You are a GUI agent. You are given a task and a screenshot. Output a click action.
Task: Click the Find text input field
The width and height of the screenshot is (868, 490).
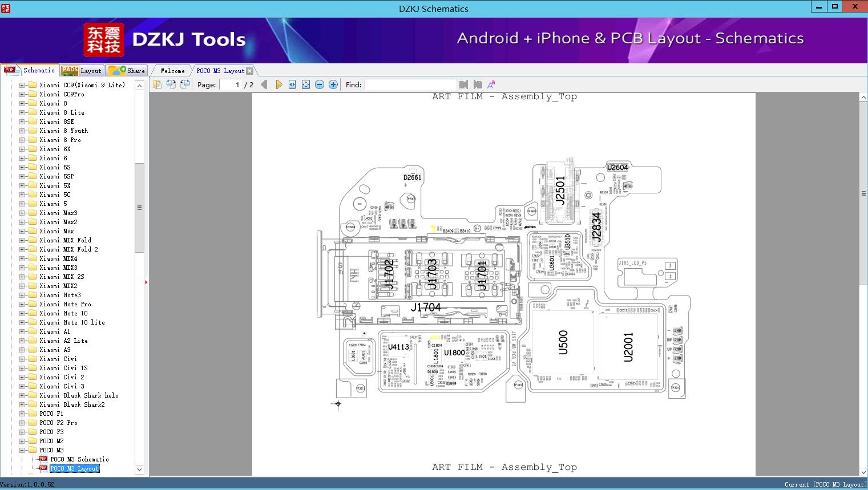409,84
